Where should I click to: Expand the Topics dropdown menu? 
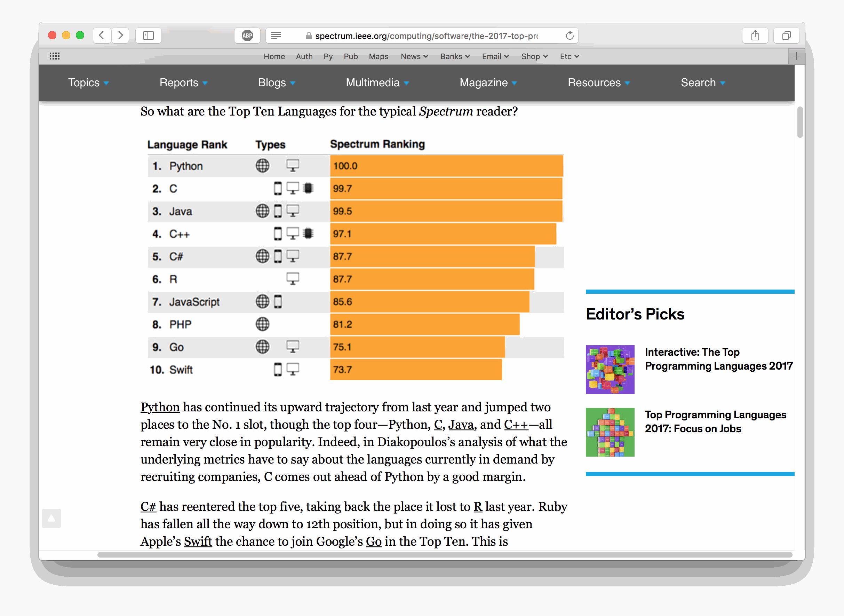pos(88,82)
